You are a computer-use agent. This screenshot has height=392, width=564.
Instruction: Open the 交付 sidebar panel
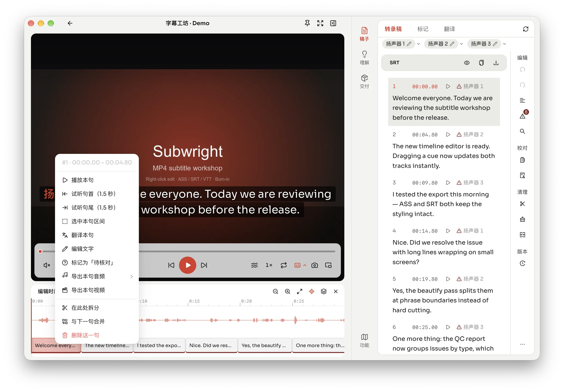point(364,81)
